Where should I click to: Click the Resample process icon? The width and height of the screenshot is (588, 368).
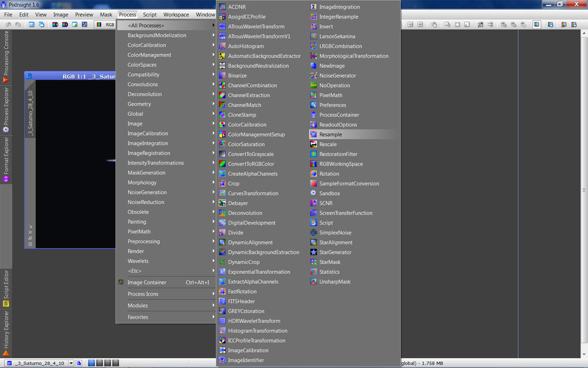313,134
